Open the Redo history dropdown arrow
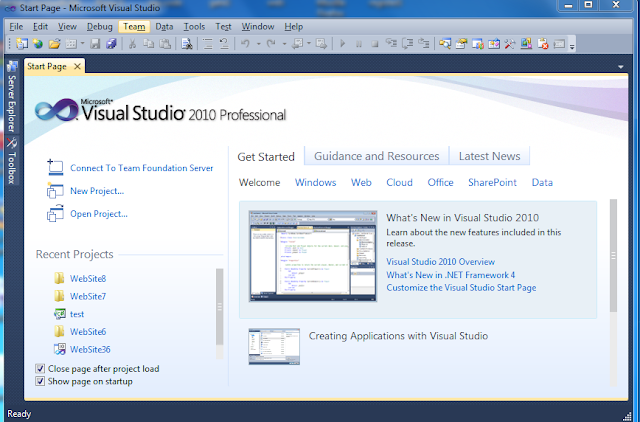The height and width of the screenshot is (422, 640). point(284,43)
